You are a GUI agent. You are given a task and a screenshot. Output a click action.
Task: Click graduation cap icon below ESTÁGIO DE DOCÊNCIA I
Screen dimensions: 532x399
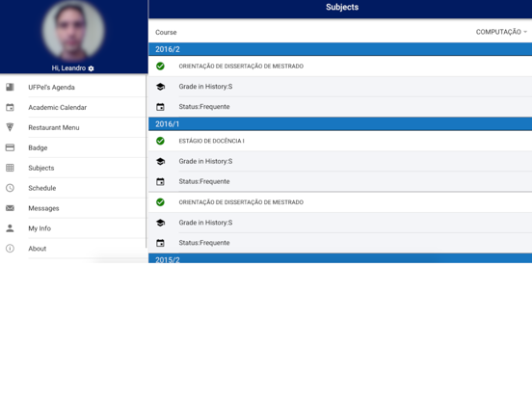click(160, 162)
